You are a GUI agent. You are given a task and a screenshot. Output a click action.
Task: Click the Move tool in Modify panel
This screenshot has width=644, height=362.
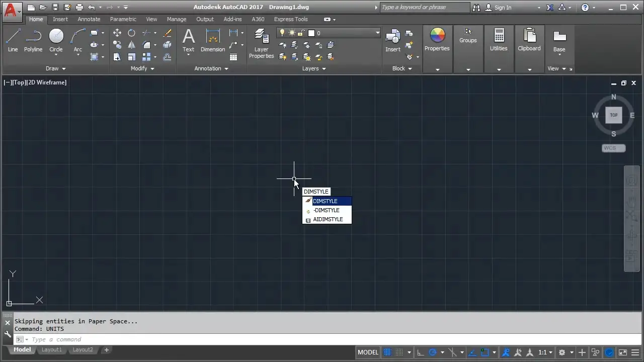tap(117, 33)
